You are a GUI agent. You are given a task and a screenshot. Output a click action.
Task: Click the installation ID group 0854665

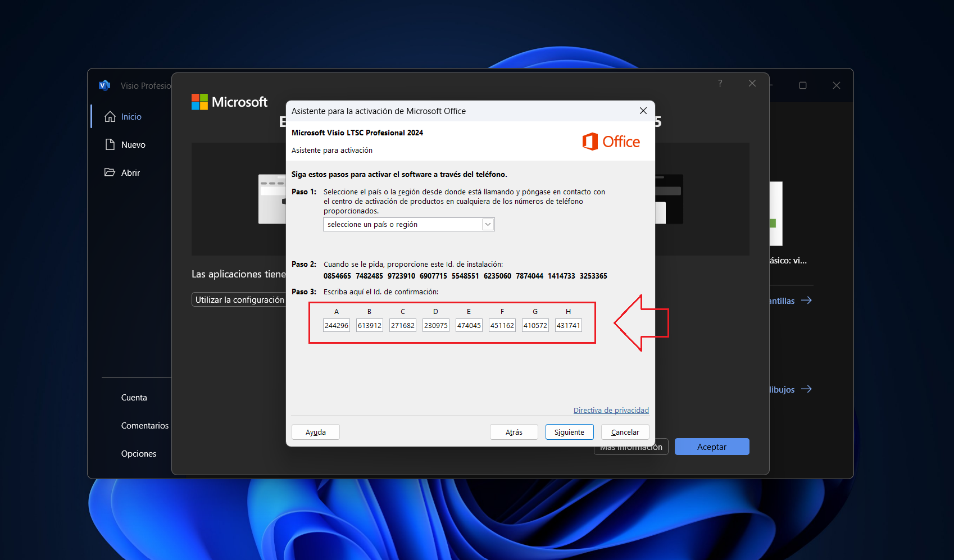pos(337,276)
